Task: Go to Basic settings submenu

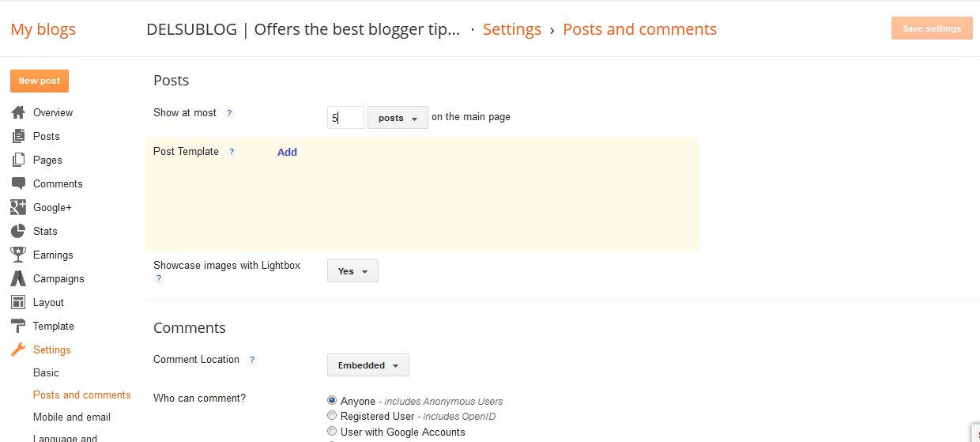Action: [x=46, y=372]
